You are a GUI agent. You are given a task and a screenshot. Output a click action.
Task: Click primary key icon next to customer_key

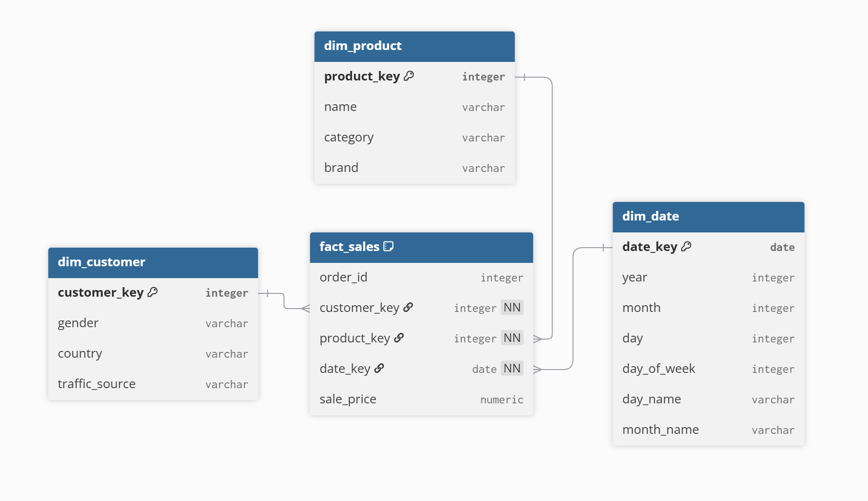[x=152, y=292]
